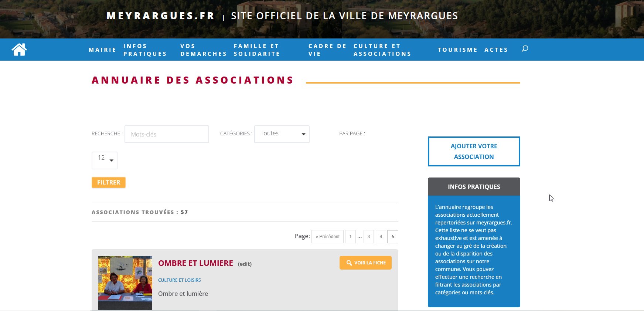This screenshot has height=311, width=644.
Task: Open the OMBRE ET LUMIERE association title
Action: click(195, 263)
